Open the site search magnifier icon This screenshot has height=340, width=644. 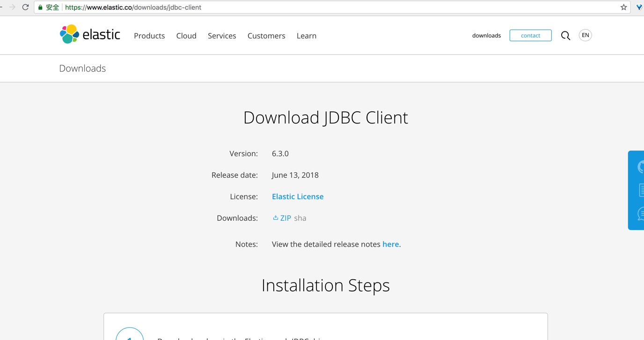pyautogui.click(x=565, y=36)
